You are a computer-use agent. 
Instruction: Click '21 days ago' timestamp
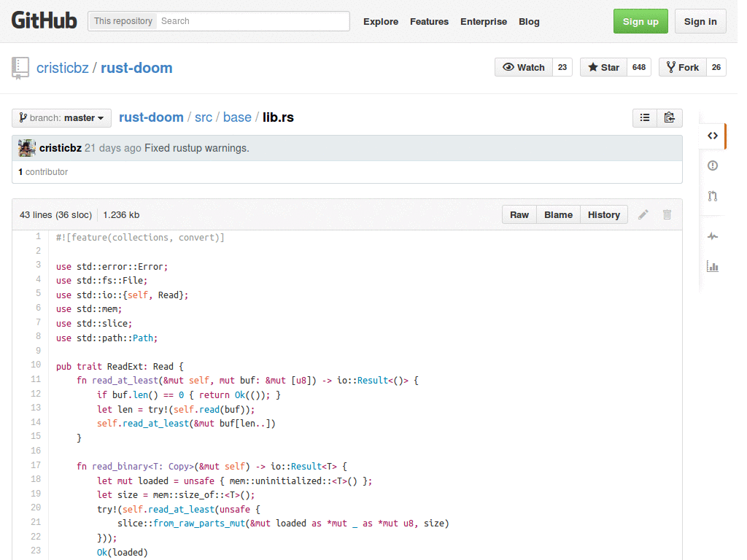click(113, 148)
